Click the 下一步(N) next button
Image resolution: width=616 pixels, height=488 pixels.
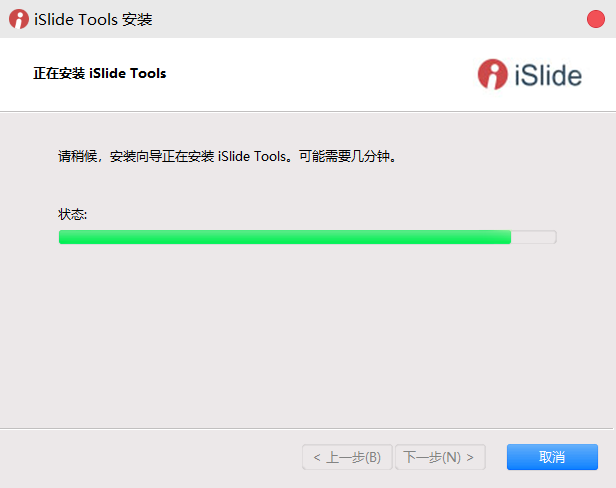440,457
